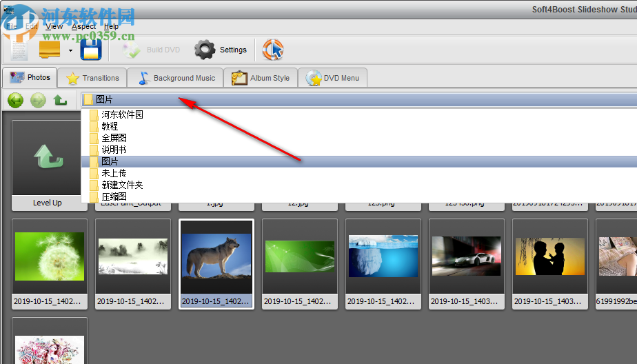
Task: Click the green back navigation arrow
Action: tap(15, 100)
